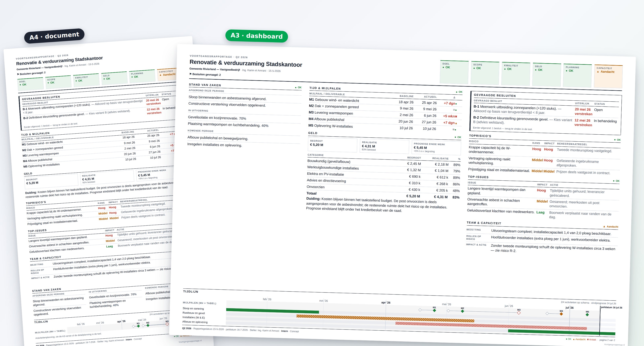
Task: Select the REALISATIE € 4,31 M card on the A3 dashboard
Action: pos(384,146)
